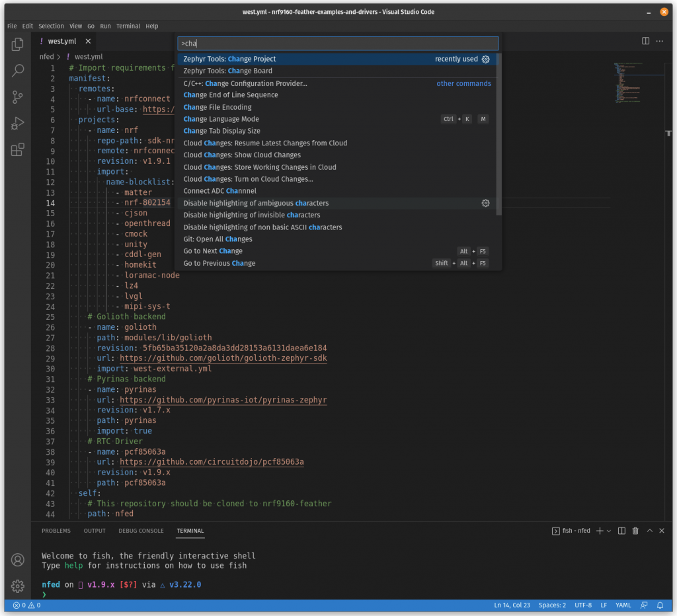Viewport: 677px width, 616px height.
Task: Click the feedback icon in status bar
Action: [644, 605]
